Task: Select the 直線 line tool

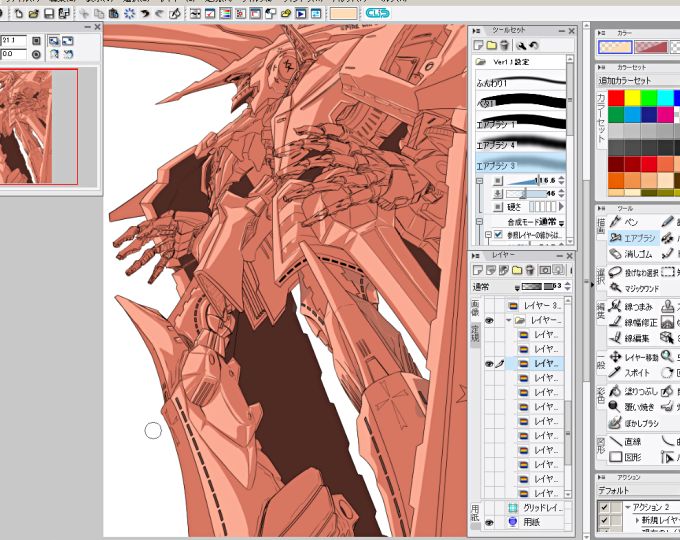Action: click(626, 442)
